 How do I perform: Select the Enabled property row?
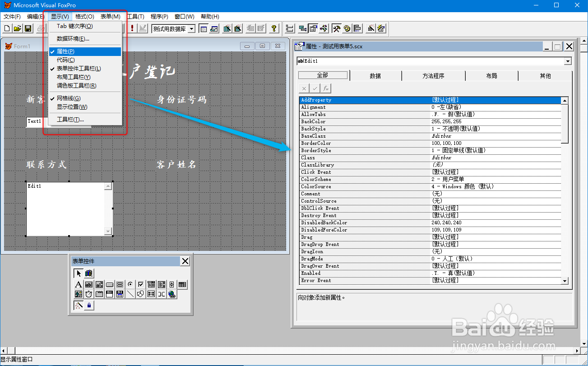pos(430,273)
